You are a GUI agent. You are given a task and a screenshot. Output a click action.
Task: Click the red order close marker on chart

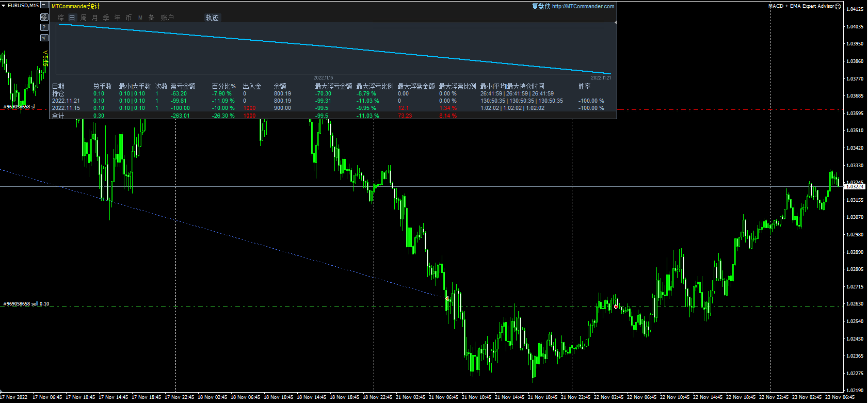click(x=616, y=307)
